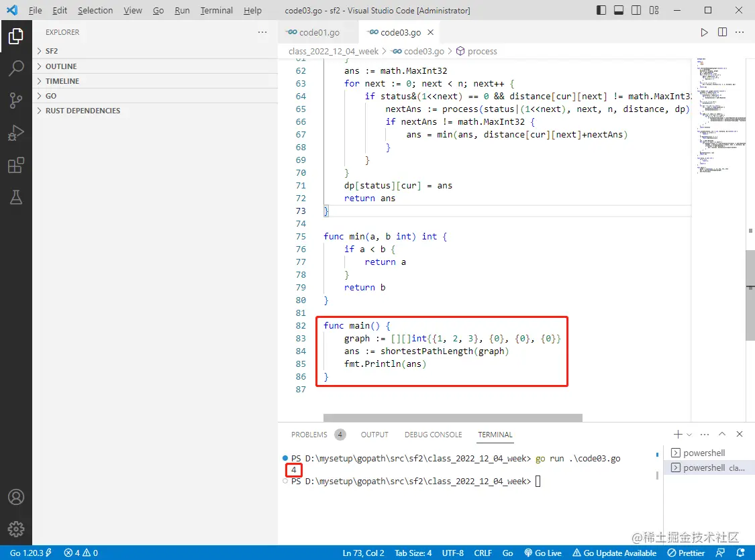Expand the RUST DEPENDENCIES section
Screen dimensions: 755x560
coord(155,111)
